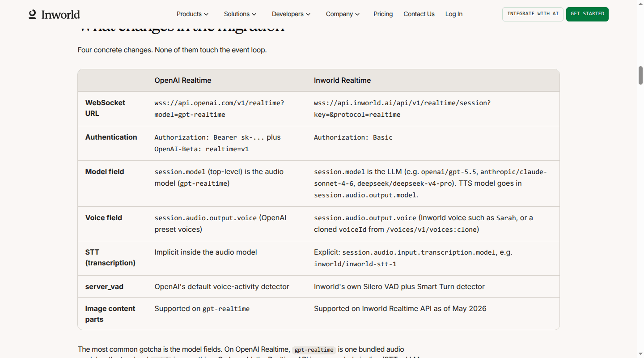The image size is (644, 358).
Task: Open the Contact Us page
Action: [x=419, y=14]
